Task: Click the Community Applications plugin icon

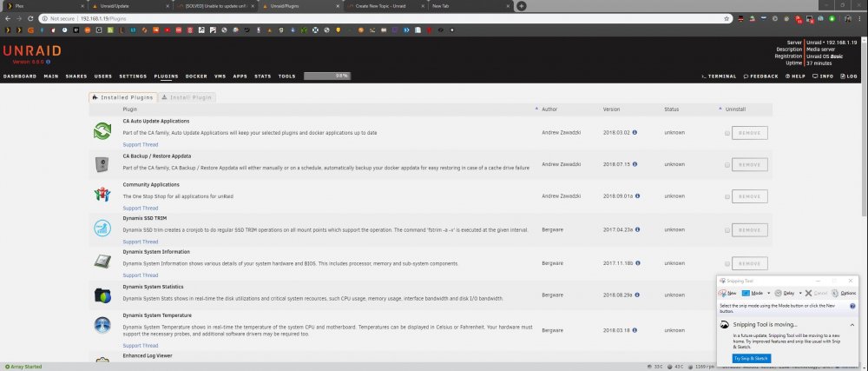Action: tap(102, 195)
